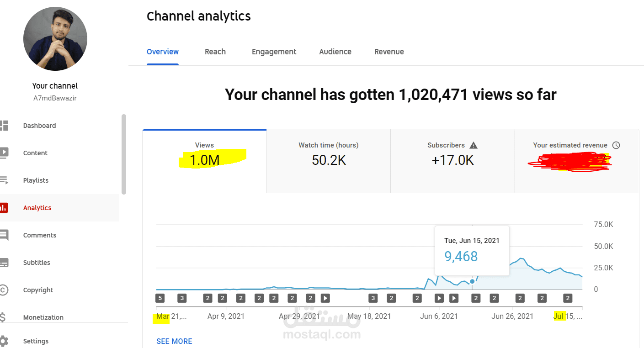Select the Monetization dollar icon

[x=3, y=317]
